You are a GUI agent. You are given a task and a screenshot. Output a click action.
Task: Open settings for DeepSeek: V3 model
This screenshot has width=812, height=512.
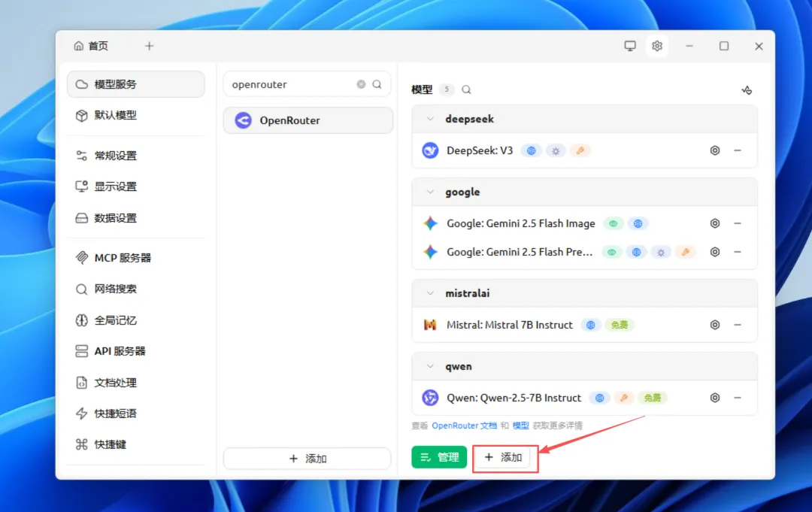[715, 150]
